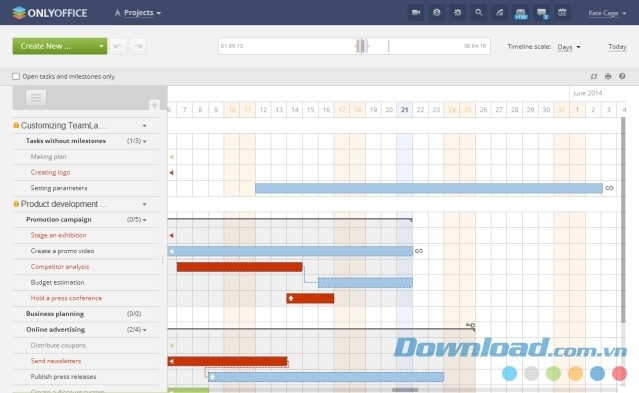Open the Kate Cage user menu
639x393 pixels.
tap(607, 13)
